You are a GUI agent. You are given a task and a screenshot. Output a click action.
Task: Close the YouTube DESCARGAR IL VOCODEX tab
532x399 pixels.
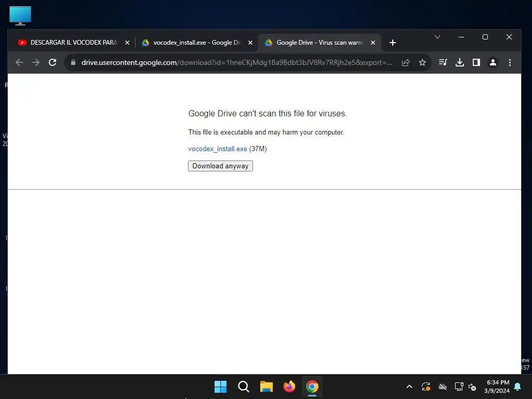point(127,43)
